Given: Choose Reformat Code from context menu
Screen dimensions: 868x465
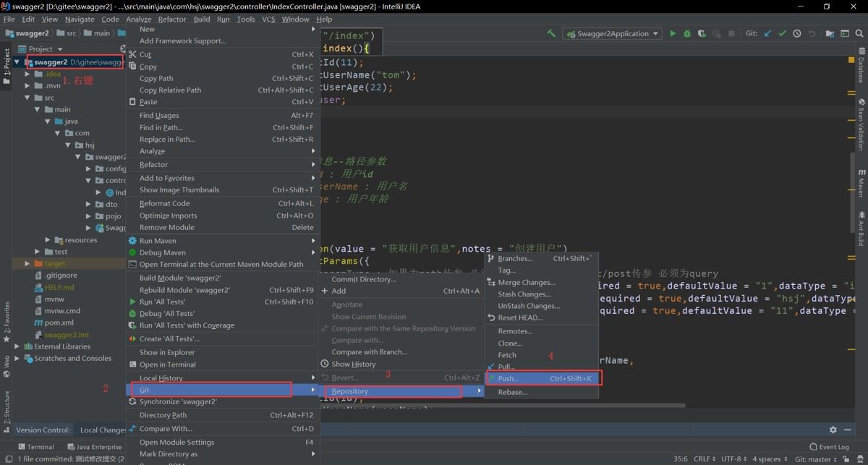Looking at the screenshot, I should point(164,203).
